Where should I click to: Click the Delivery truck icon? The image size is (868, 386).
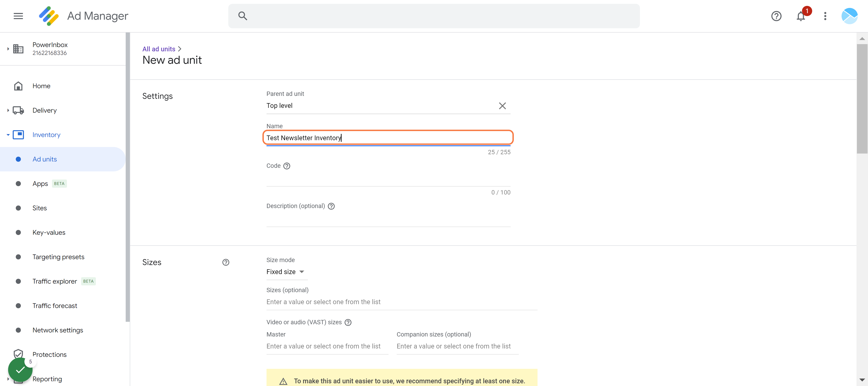coord(18,110)
